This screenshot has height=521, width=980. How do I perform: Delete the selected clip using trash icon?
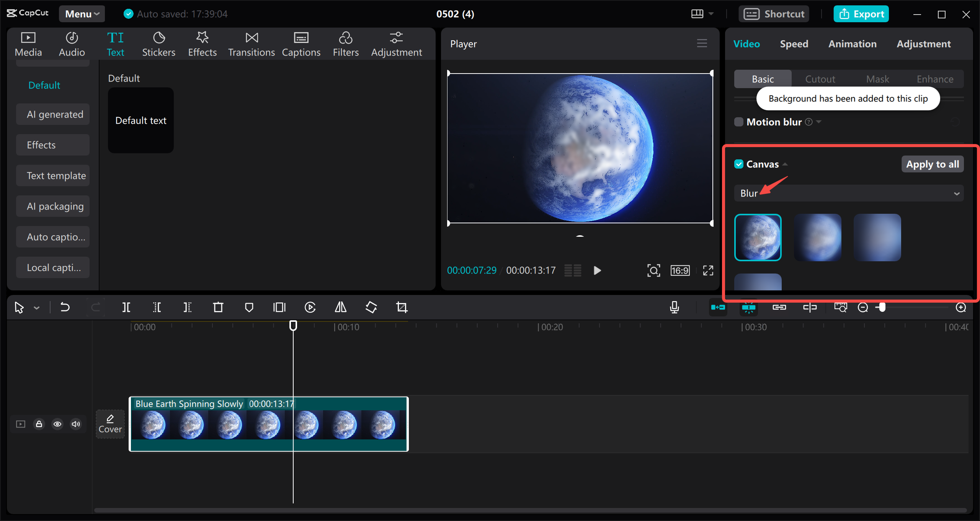(x=218, y=307)
